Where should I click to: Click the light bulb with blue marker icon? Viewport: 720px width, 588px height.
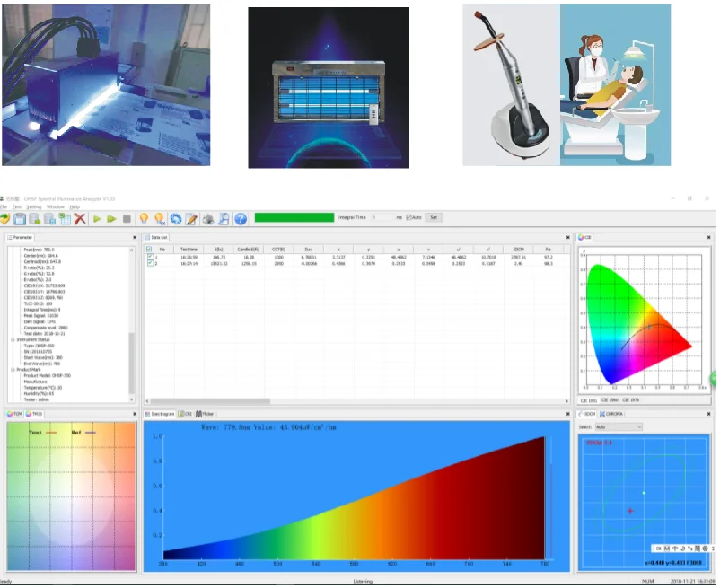click(x=159, y=219)
